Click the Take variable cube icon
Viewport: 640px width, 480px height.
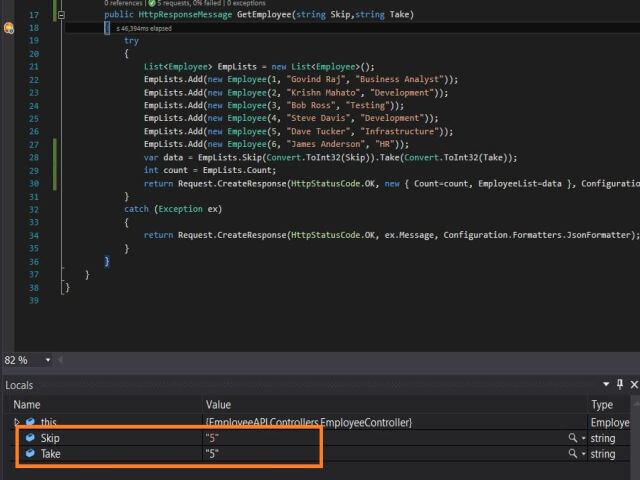point(30,454)
